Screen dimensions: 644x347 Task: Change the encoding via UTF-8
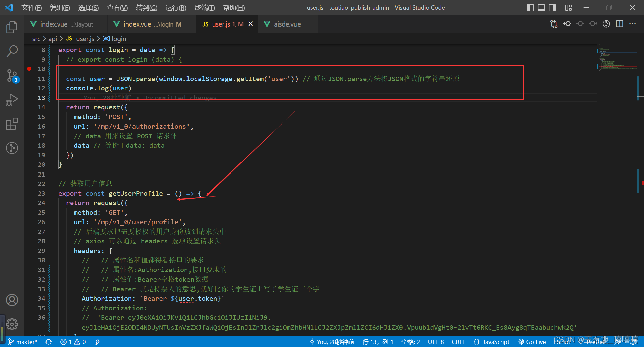tap(436, 342)
